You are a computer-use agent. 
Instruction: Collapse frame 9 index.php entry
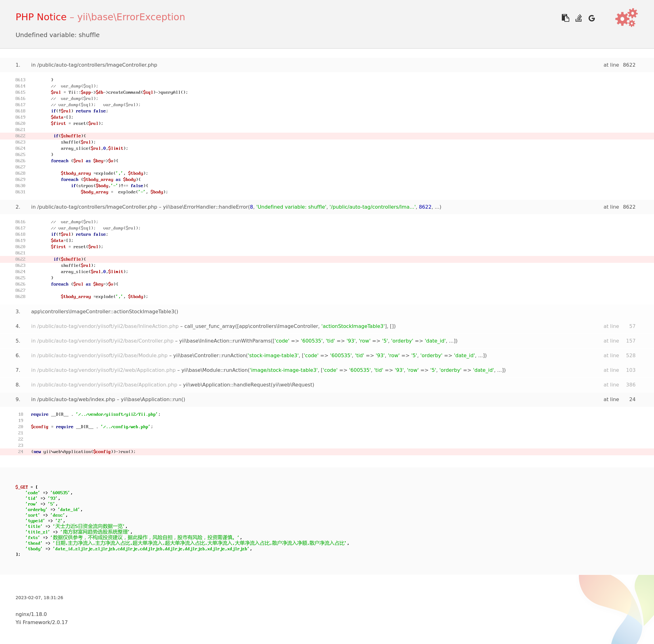[73, 400]
